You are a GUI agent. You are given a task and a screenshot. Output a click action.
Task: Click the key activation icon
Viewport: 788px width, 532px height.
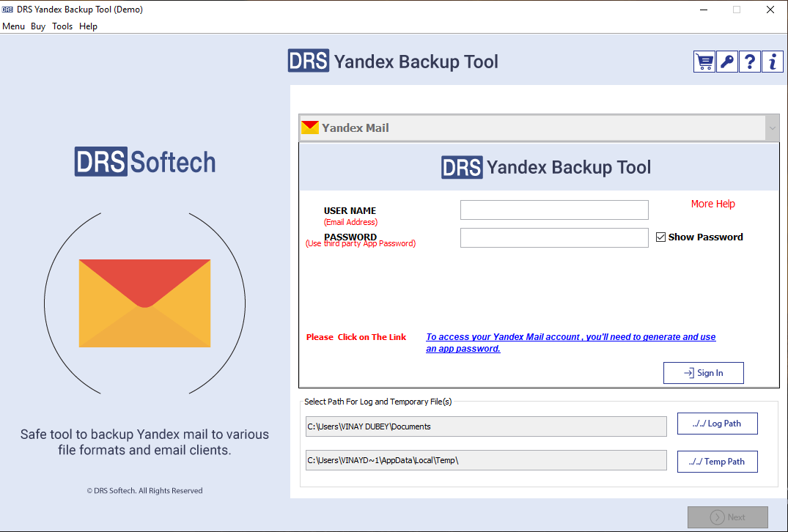tap(726, 62)
